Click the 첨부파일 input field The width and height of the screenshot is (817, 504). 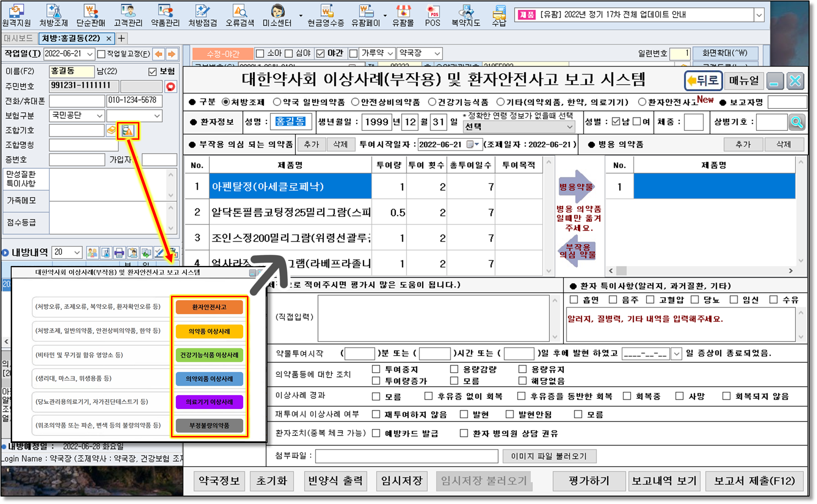pyautogui.click(x=406, y=456)
